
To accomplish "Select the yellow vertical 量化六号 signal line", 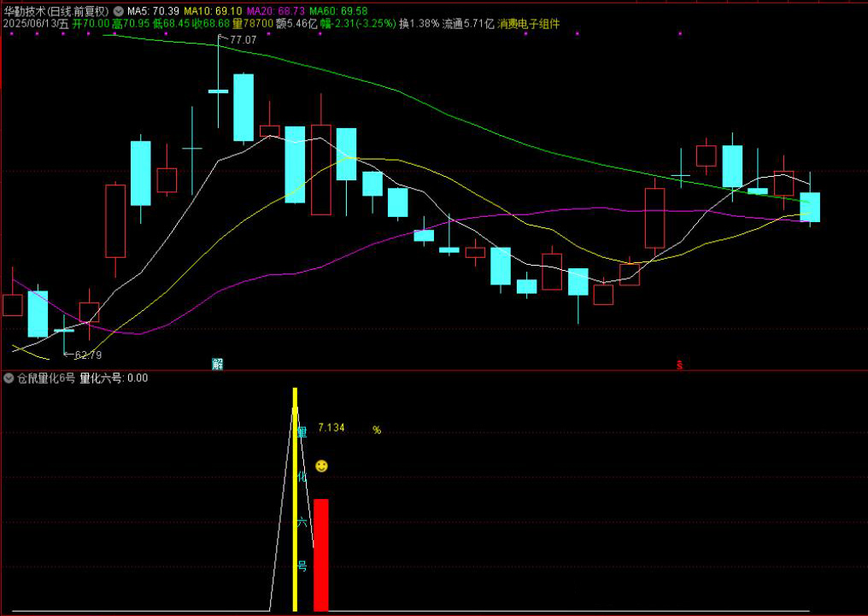I will click(x=296, y=500).
